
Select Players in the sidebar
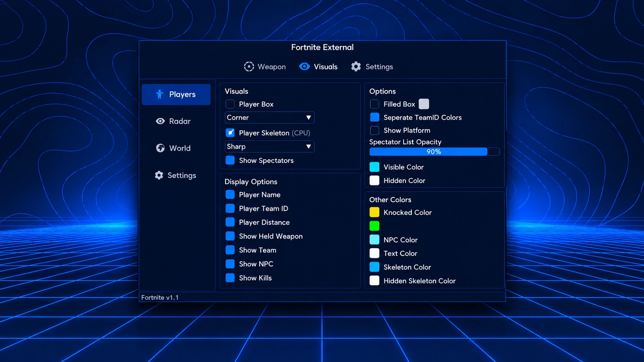(176, 94)
